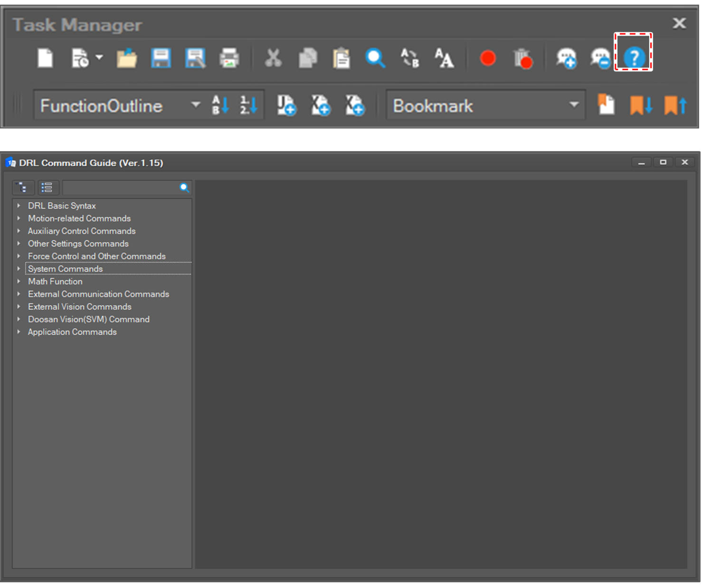The image size is (701, 588).
Task: Switch guide to tree view mode
Action: coord(23,188)
